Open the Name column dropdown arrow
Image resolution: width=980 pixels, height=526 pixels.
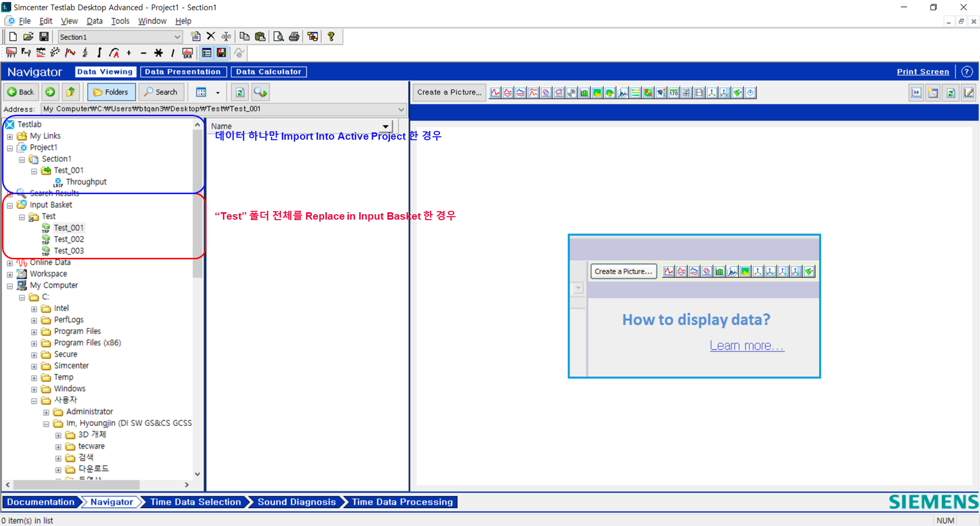click(386, 126)
